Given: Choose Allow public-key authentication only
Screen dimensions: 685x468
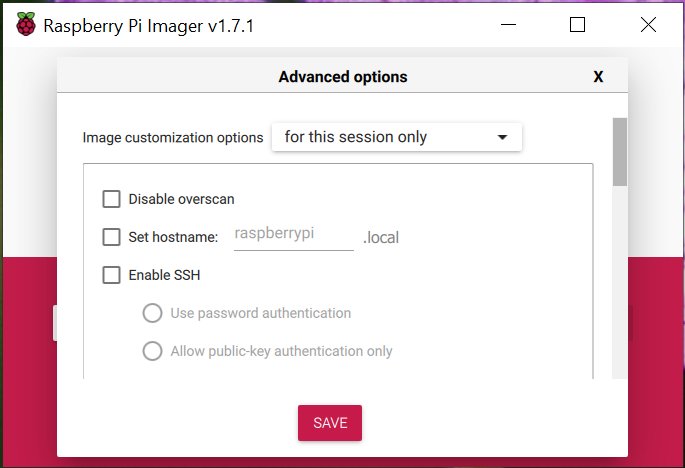Looking at the screenshot, I should pyautogui.click(x=152, y=351).
